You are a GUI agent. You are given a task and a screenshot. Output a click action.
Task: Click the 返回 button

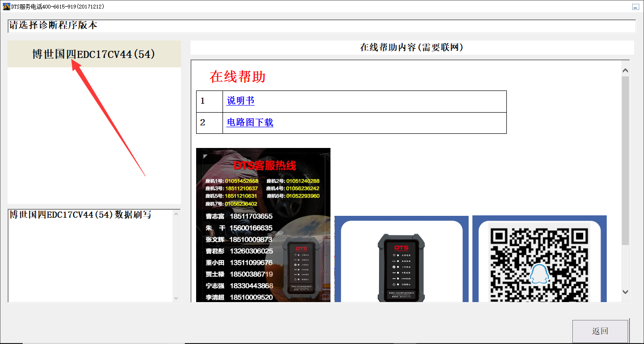click(x=600, y=331)
